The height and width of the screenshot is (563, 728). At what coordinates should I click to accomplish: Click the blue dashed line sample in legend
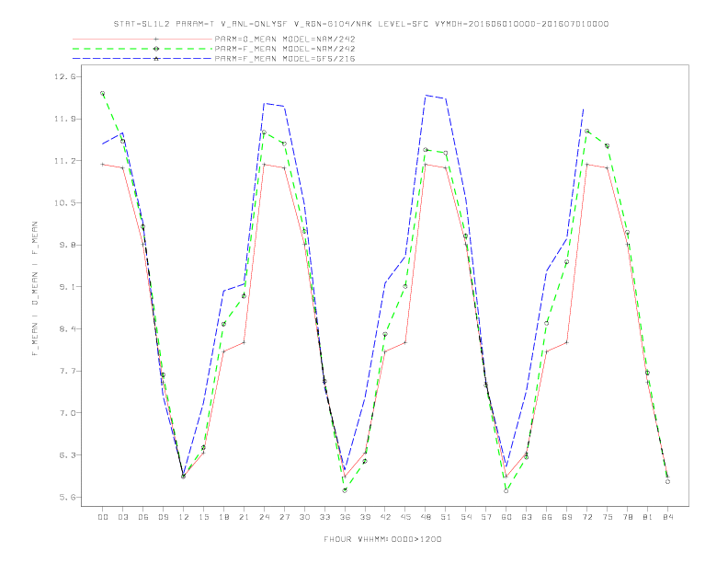tap(142, 59)
